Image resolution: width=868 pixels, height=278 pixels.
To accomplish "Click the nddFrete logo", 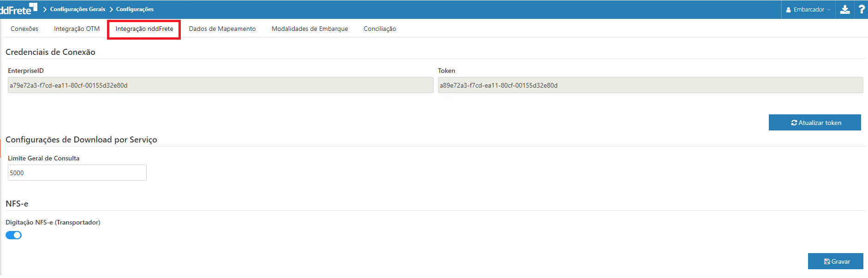I will 18,9.
